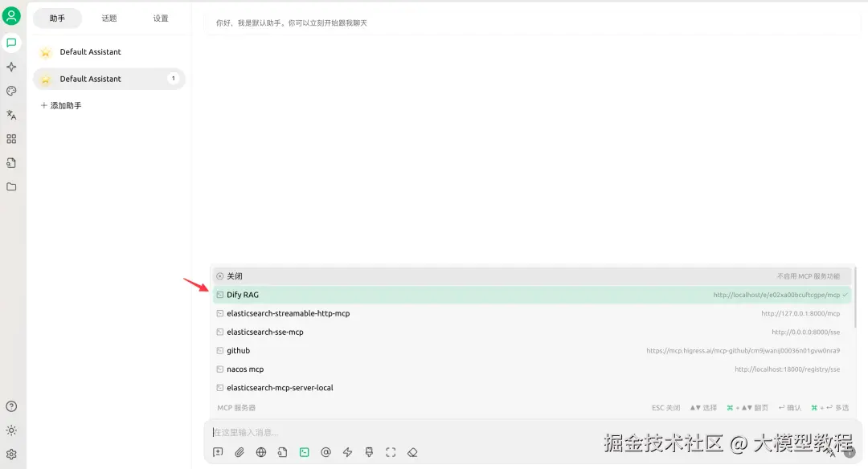Clear messages with the eraser icon
Image resolution: width=868 pixels, height=469 pixels.
pos(412,452)
